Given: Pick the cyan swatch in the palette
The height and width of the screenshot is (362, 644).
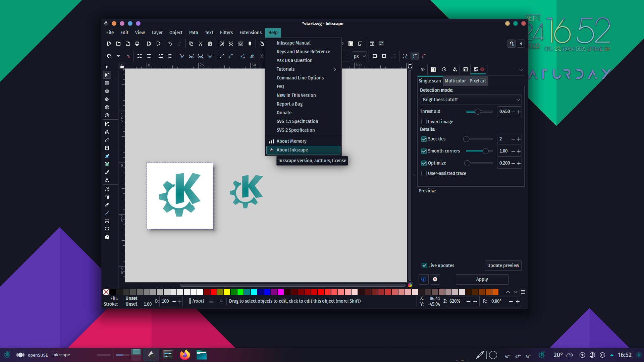Looking at the screenshot, I should pos(254,292).
